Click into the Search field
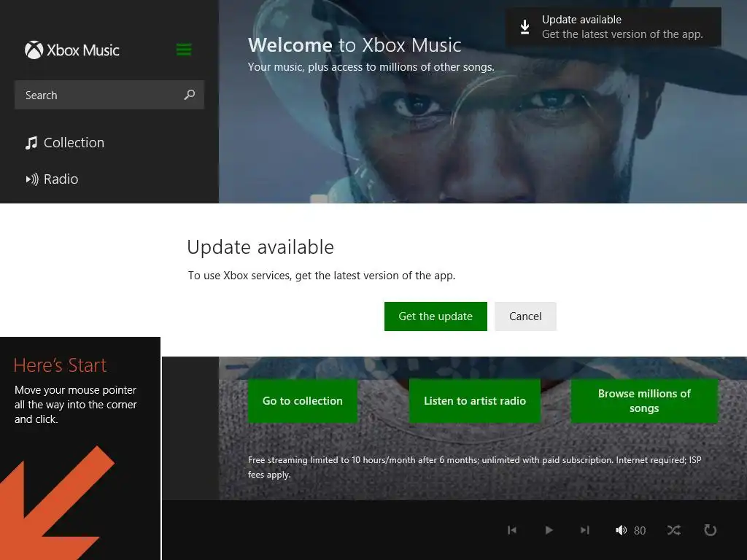 click(x=109, y=95)
